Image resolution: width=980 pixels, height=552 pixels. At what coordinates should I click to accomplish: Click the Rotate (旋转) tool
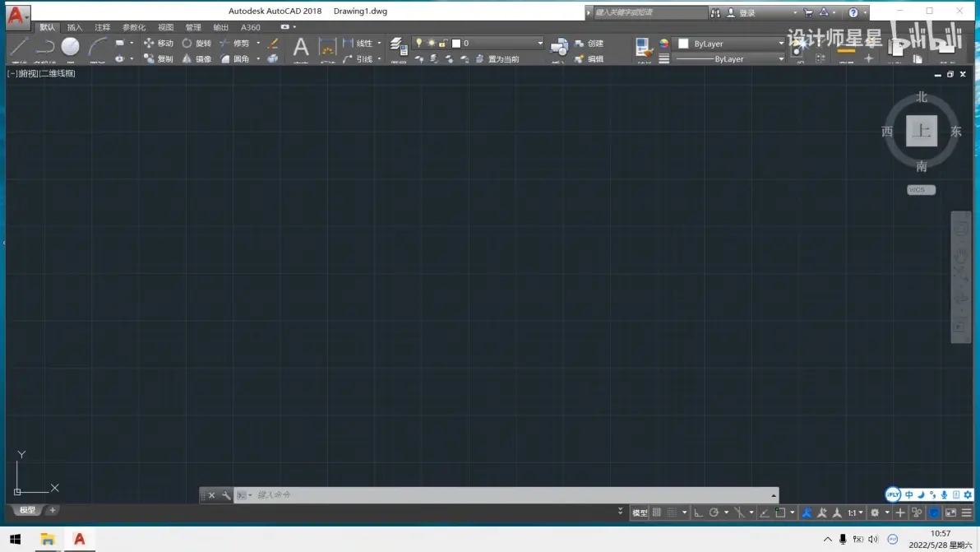click(196, 44)
